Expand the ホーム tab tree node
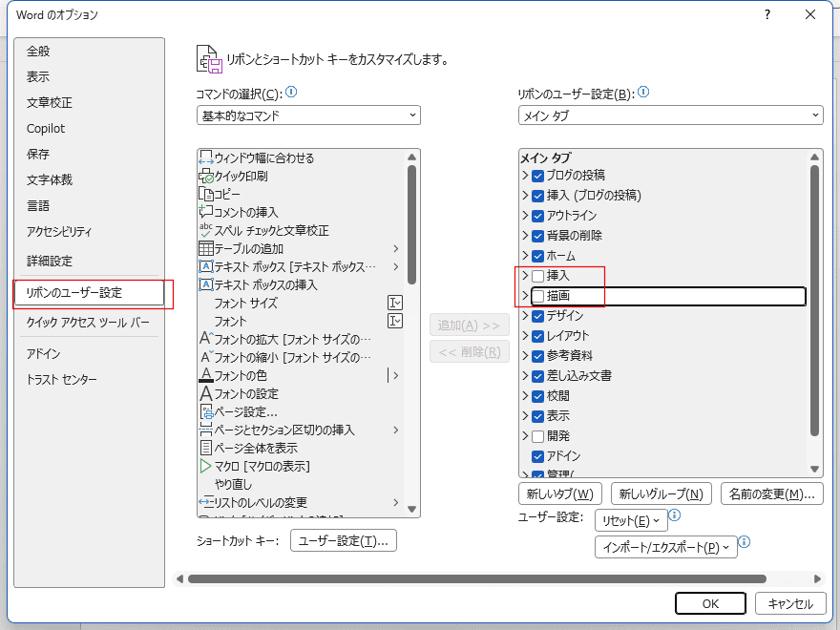This screenshot has height=630, width=840. tap(525, 256)
